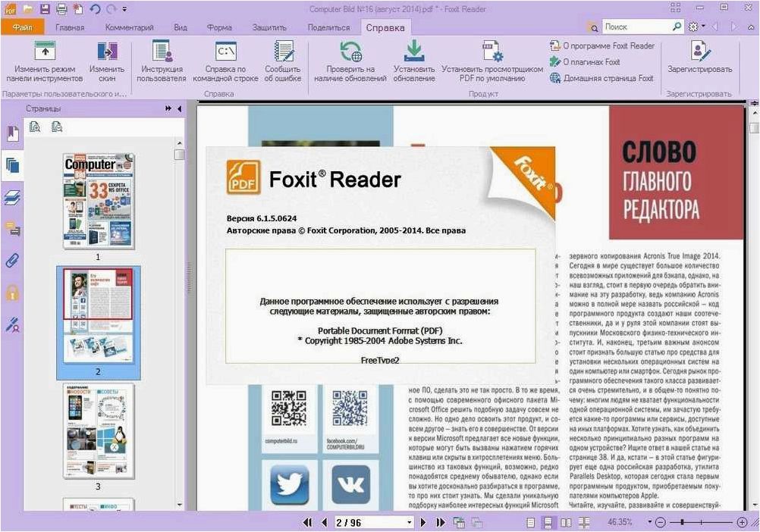Image resolution: width=760 pixels, height=532 pixels.
Task: Redo action with the greyed redo arrow
Action: click(x=111, y=8)
